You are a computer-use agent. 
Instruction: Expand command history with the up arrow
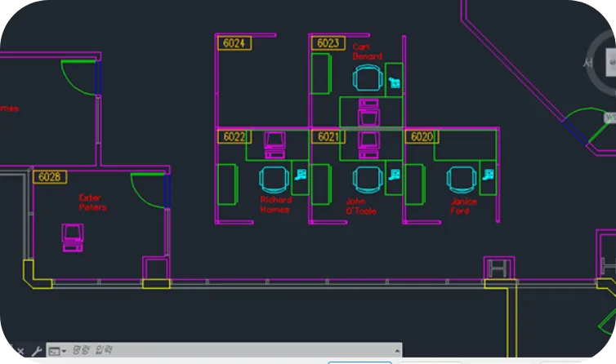point(397,351)
